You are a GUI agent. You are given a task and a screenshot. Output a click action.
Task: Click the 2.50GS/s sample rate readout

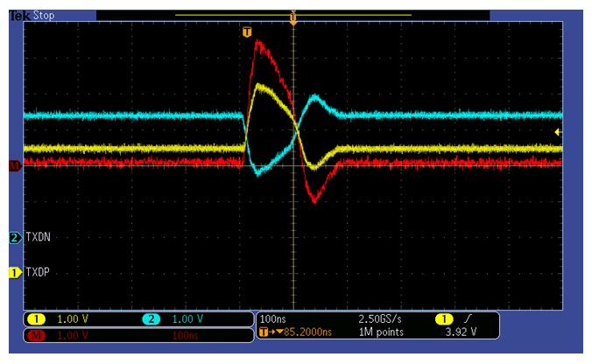[x=380, y=319]
